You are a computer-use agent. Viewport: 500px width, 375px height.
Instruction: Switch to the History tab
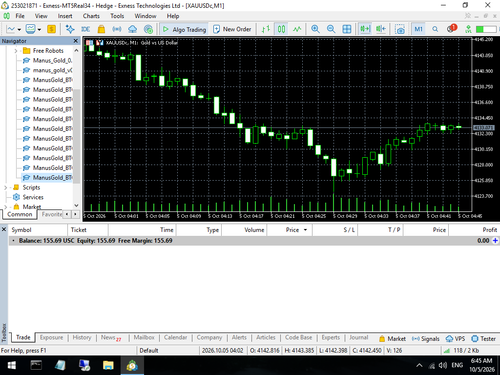click(82, 337)
